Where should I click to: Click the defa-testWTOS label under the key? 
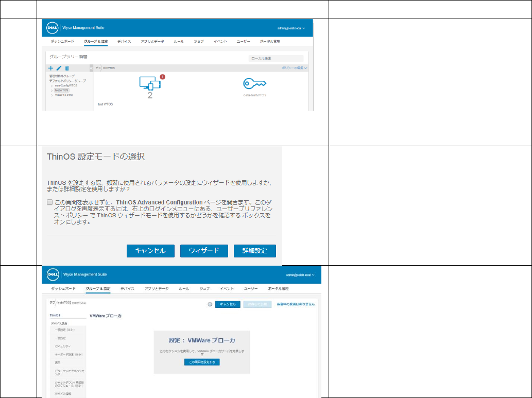(x=255, y=95)
